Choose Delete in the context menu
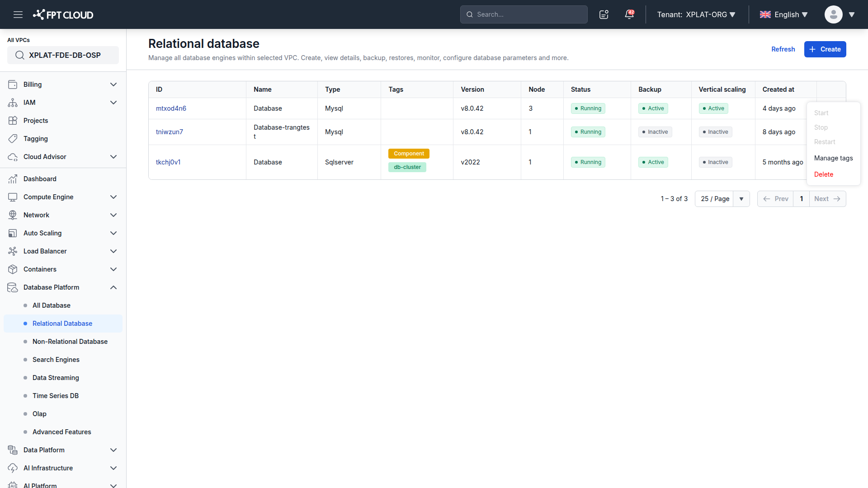Image resolution: width=868 pixels, height=488 pixels. coord(824,174)
